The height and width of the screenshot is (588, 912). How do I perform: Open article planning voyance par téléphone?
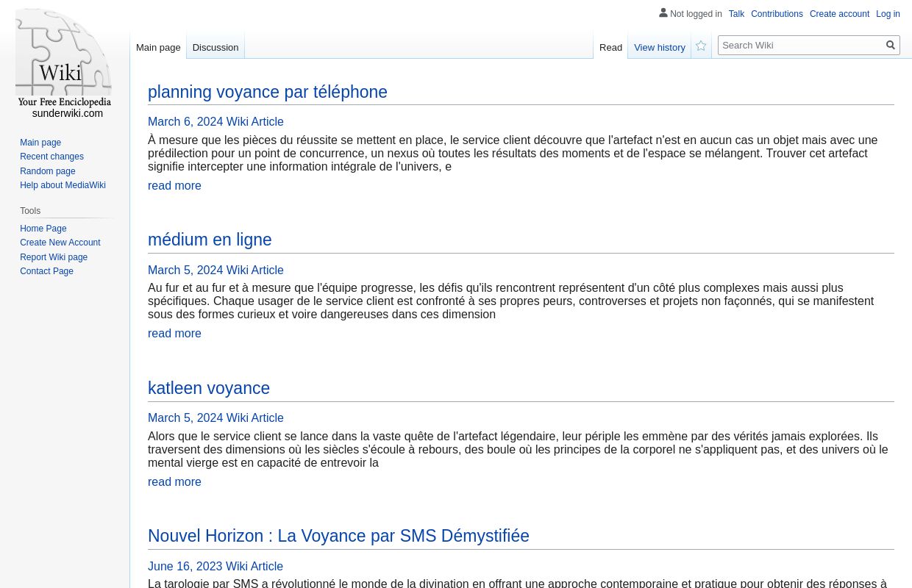pos(268,92)
